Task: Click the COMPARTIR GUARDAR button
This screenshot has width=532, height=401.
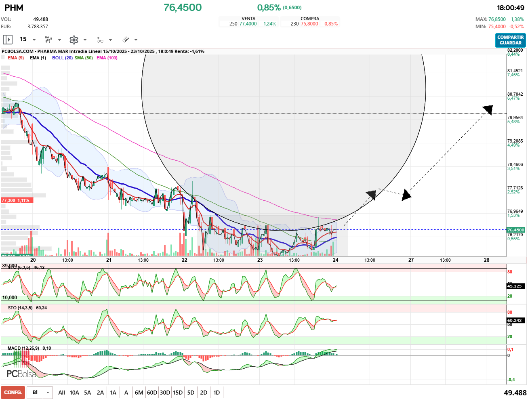Action: (x=510, y=40)
